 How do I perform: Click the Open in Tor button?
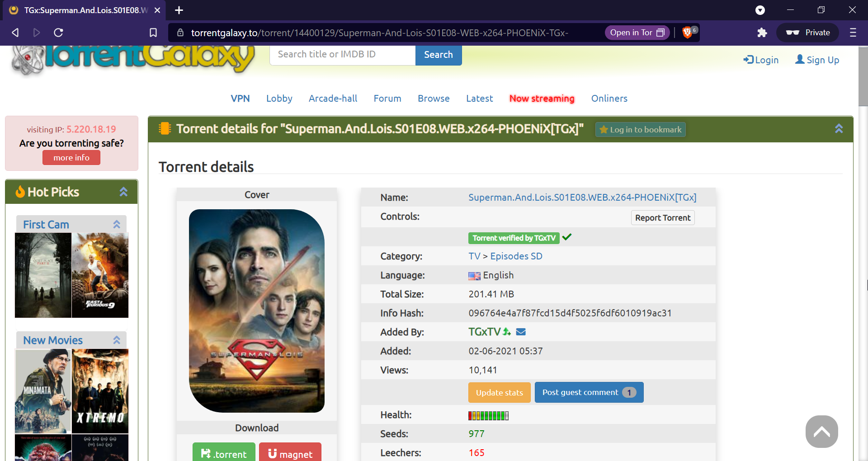(x=637, y=33)
